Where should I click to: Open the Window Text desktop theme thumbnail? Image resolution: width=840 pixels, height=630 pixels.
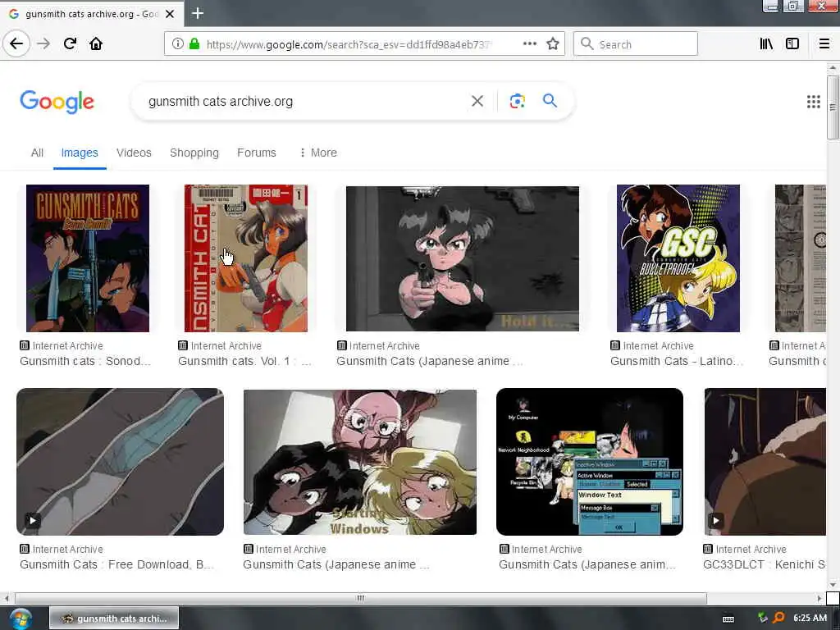coord(589,462)
